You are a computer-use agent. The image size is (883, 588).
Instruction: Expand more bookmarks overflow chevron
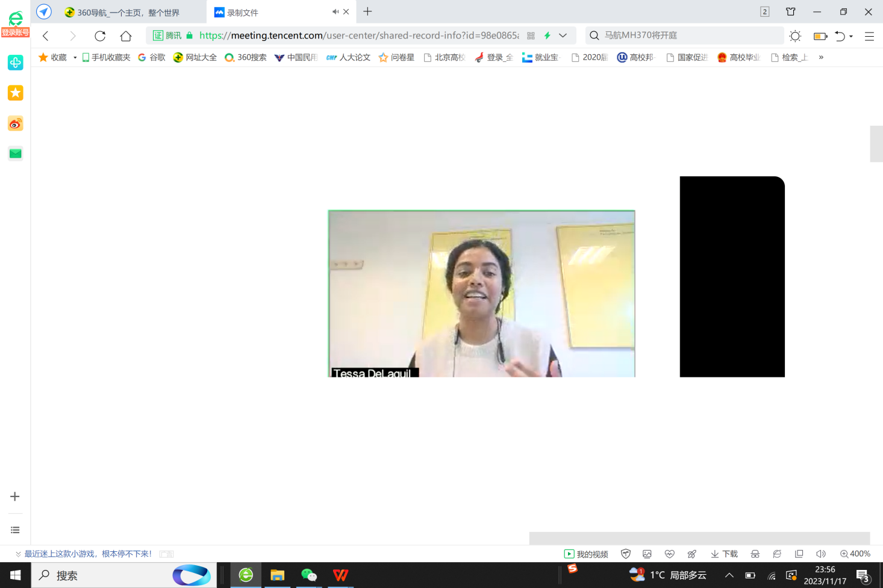click(821, 57)
